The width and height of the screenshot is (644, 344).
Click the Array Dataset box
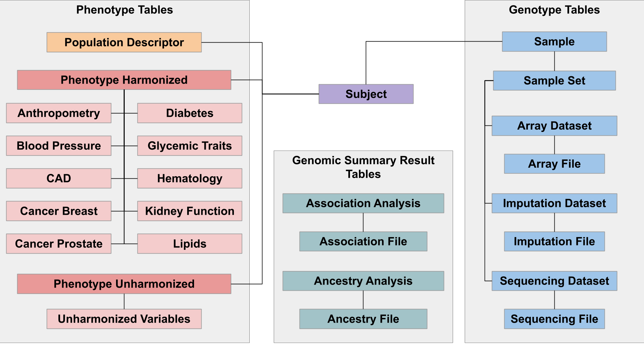[x=554, y=126]
